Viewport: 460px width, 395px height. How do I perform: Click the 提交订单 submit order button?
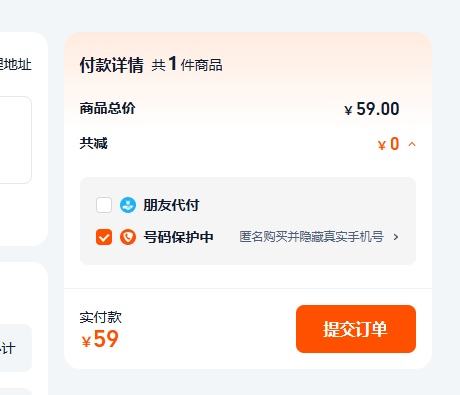(356, 329)
